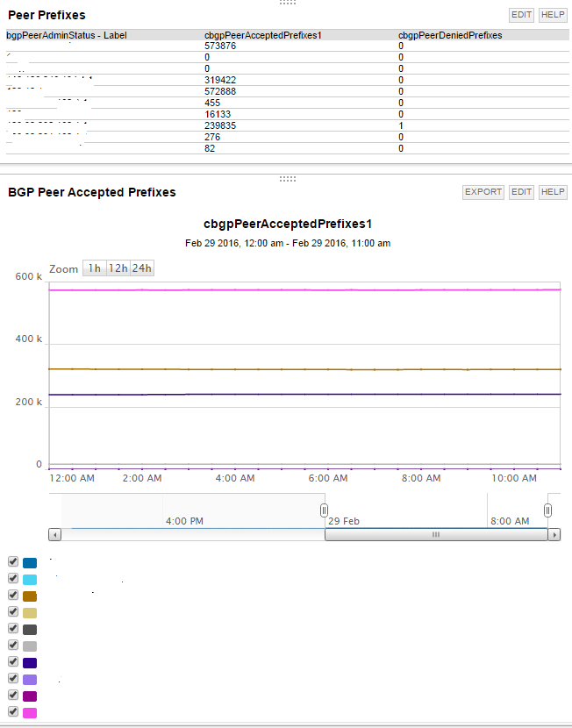The image size is (572, 728).
Task: Click the navigator scroll right arrow
Action: [x=554, y=535]
